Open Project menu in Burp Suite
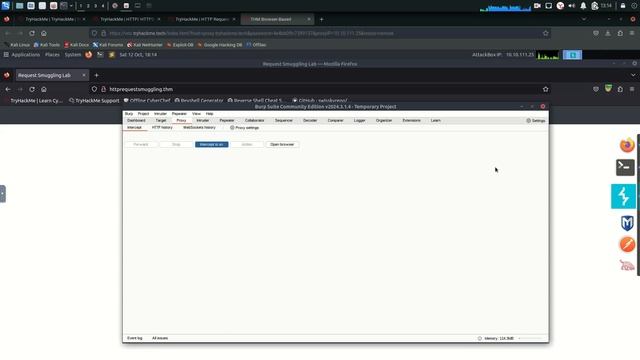 (x=143, y=114)
